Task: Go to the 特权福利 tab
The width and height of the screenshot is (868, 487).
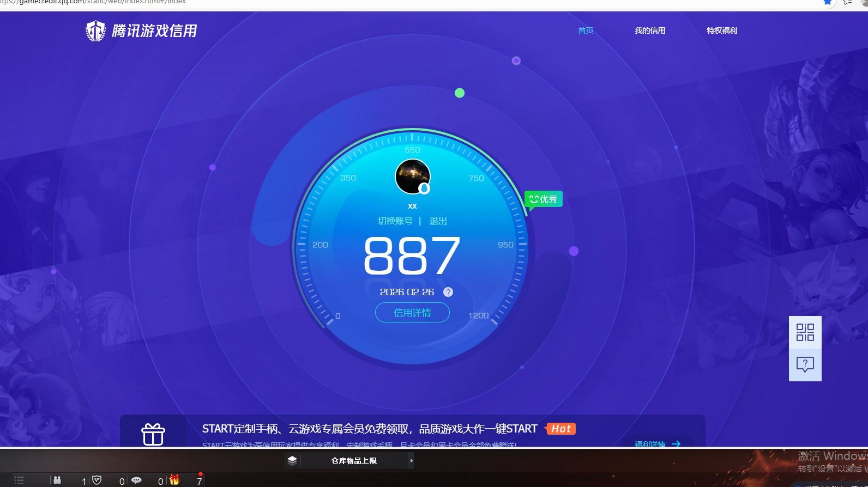Action: (721, 31)
